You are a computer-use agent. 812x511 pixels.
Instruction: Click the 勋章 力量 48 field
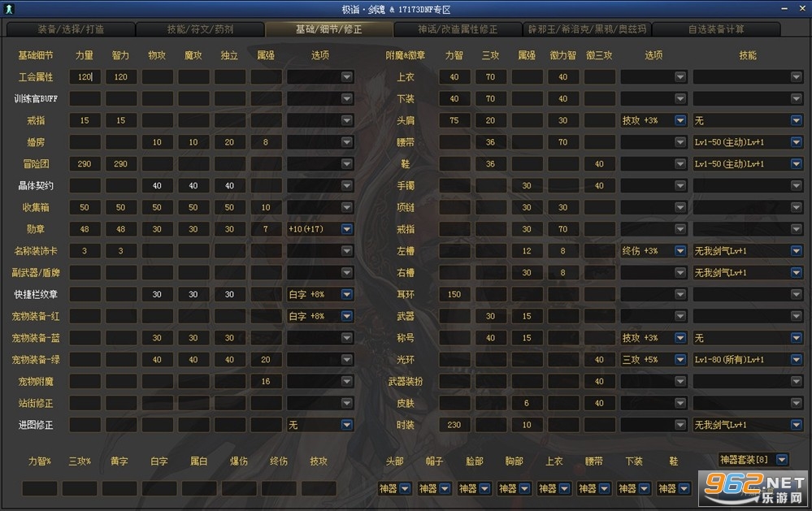85,229
